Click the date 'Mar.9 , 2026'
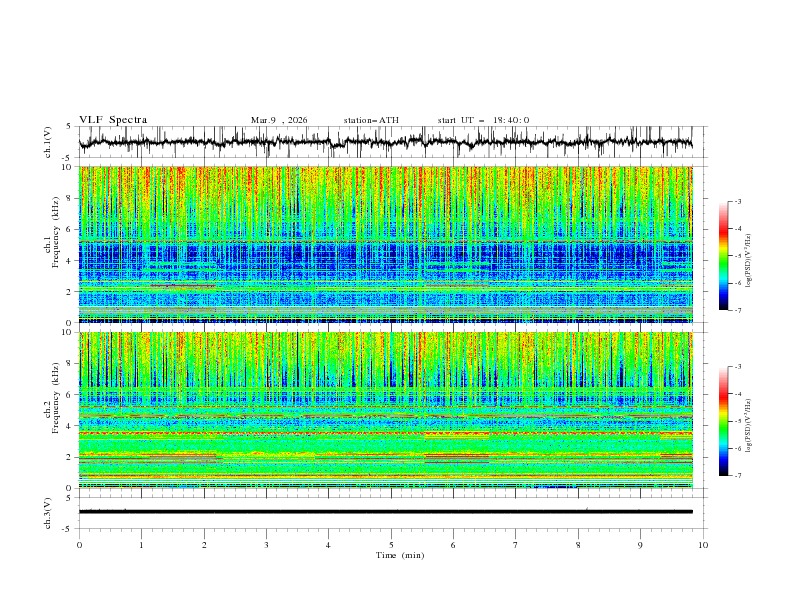 279,120
